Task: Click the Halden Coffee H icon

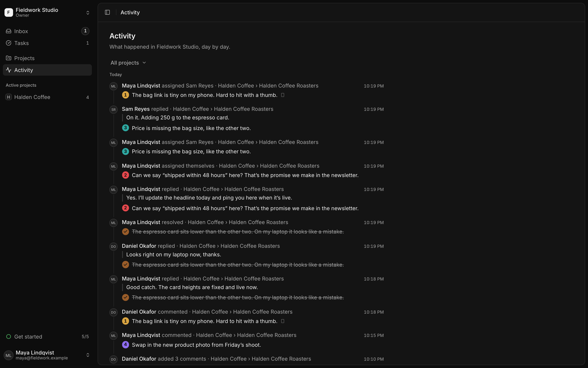Action: [x=9, y=97]
